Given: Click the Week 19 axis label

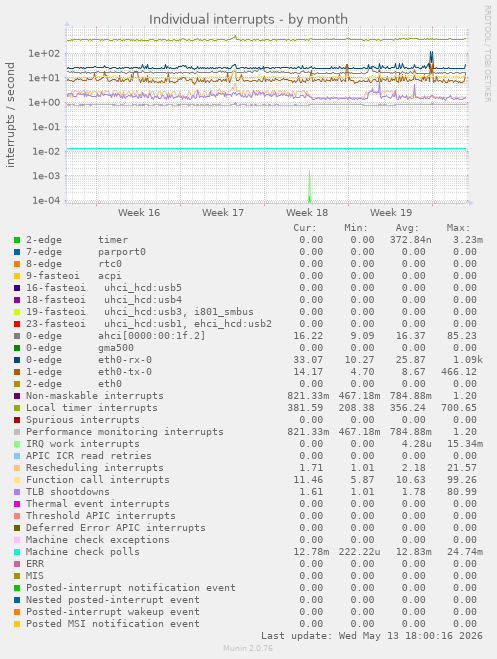Looking at the screenshot, I should click(x=391, y=213).
